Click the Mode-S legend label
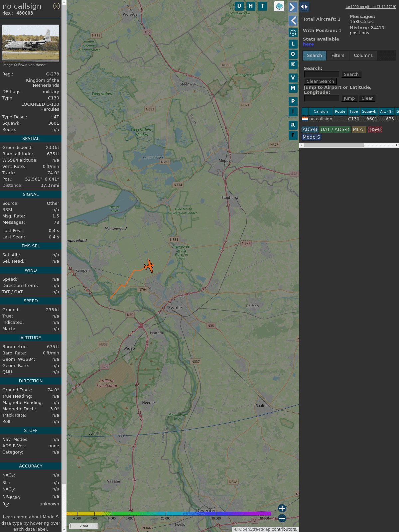This screenshot has width=399, height=532. pos(311,137)
